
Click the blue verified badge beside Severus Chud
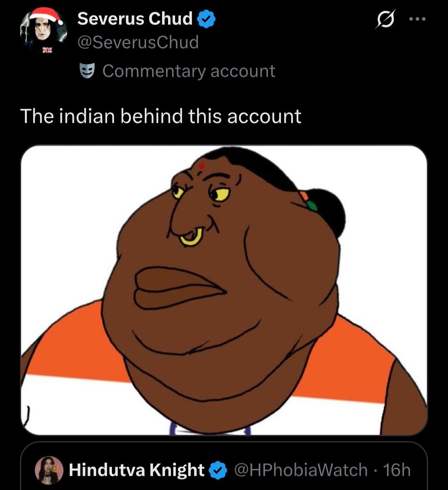206,19
